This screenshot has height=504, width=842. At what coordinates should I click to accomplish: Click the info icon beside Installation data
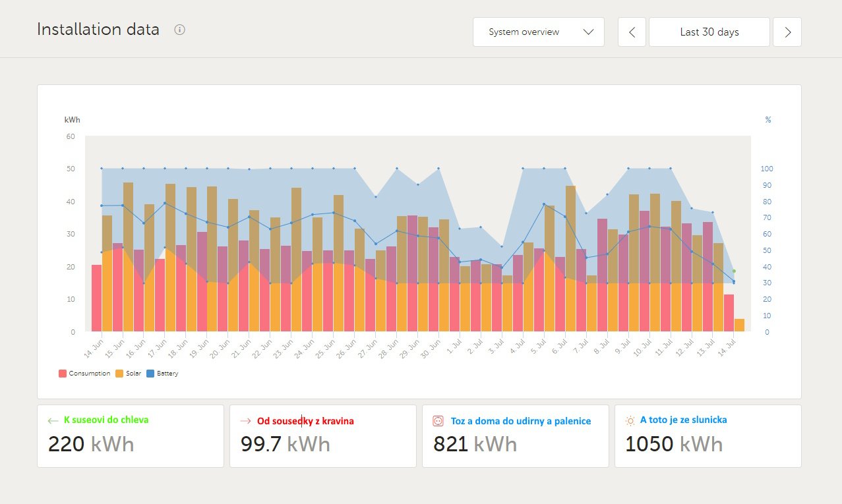[179, 30]
